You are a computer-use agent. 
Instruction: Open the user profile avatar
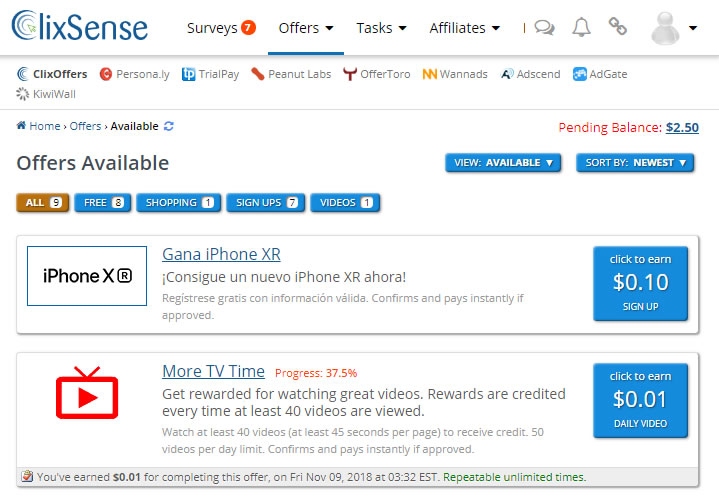[x=665, y=28]
